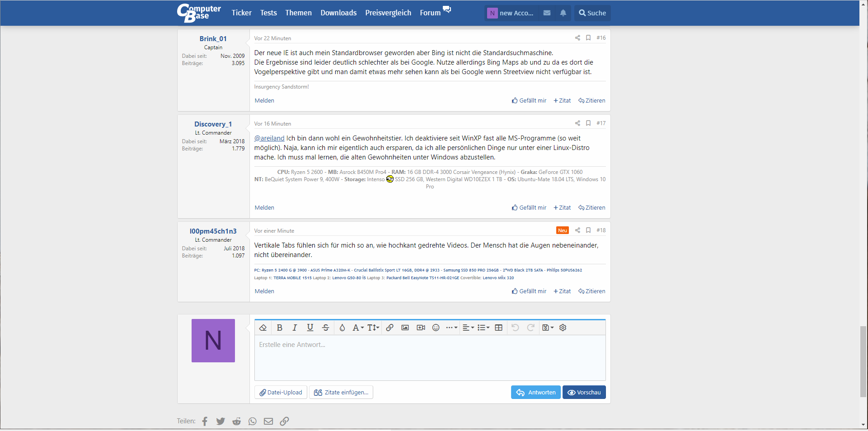Screen dimensions: 868x431
Task: Toggle bold formatting in editor
Action: (x=280, y=328)
